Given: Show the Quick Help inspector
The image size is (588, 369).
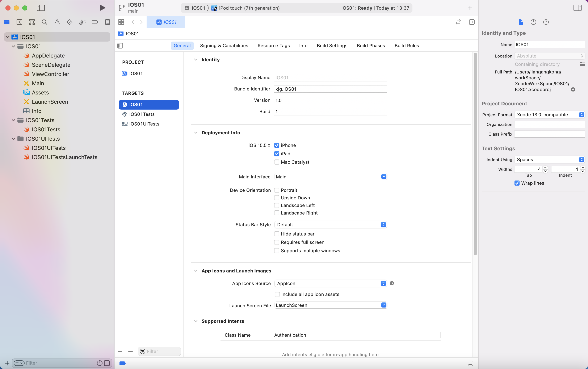Looking at the screenshot, I should pos(546,22).
